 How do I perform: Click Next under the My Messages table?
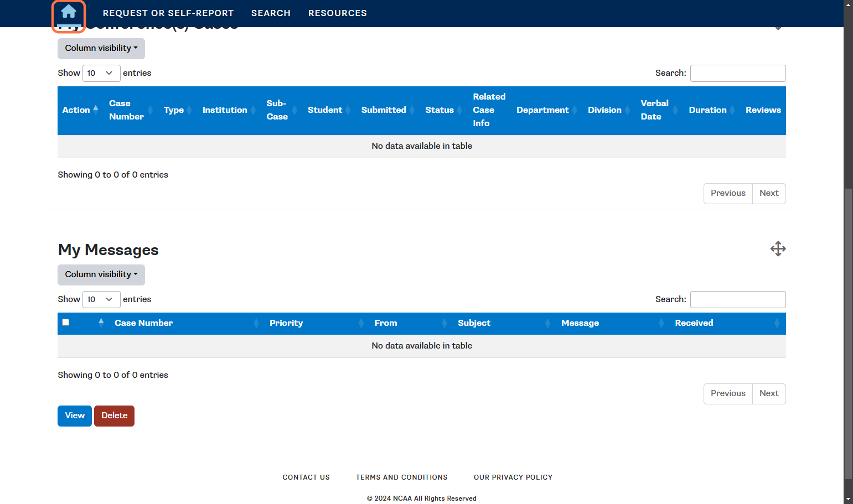tap(769, 394)
